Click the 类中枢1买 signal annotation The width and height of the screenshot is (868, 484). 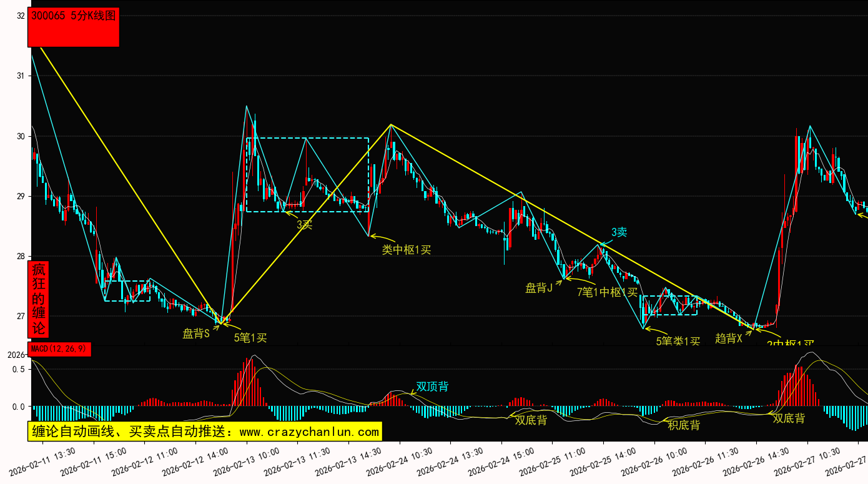point(407,250)
